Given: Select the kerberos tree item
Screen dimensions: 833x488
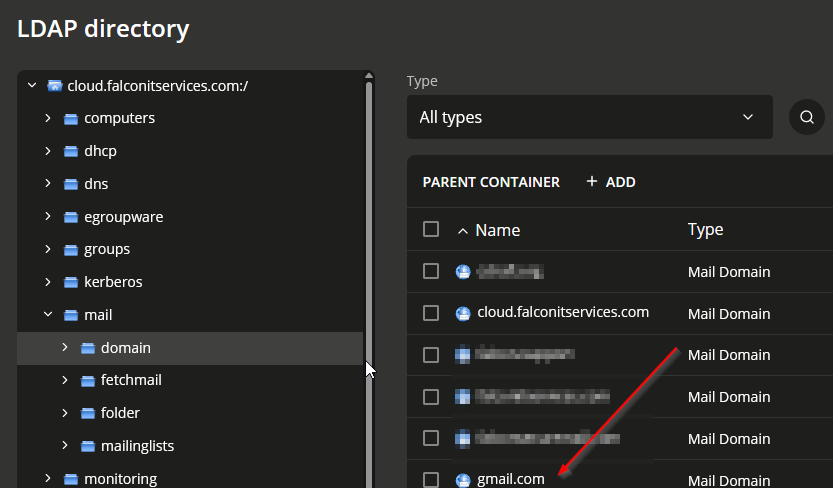Looking at the screenshot, I should (x=113, y=282).
